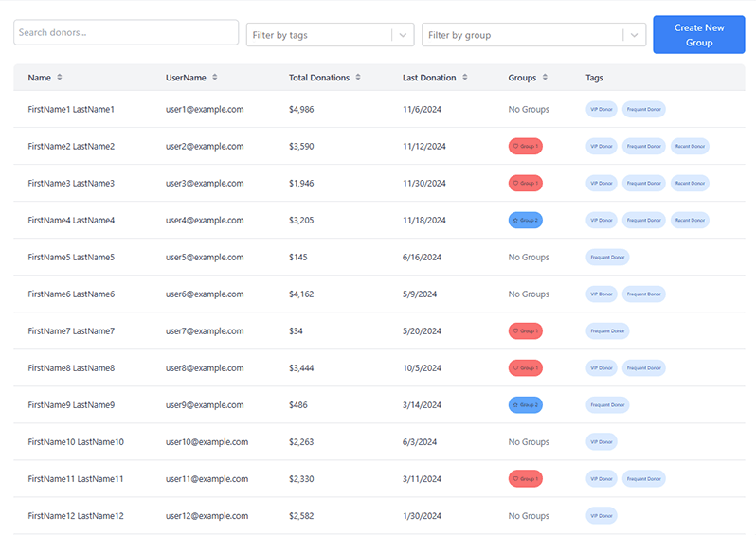Click the VIP Donor tag for user1
Image resolution: width=756 pixels, height=535 pixels.
[x=602, y=110]
